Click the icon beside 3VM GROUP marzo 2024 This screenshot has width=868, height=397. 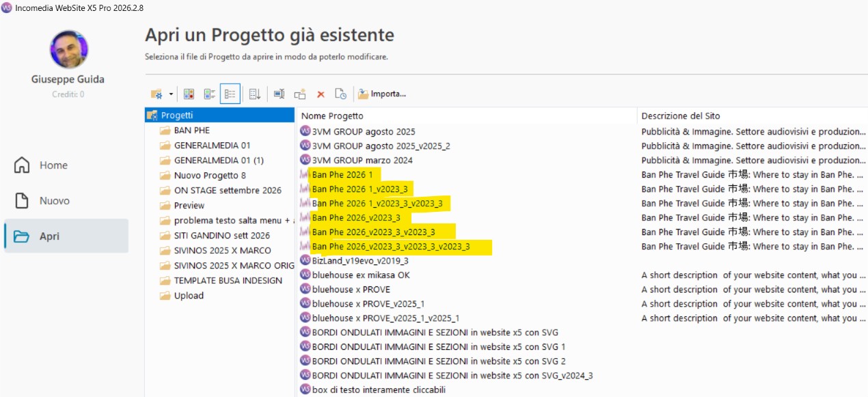[x=305, y=160]
